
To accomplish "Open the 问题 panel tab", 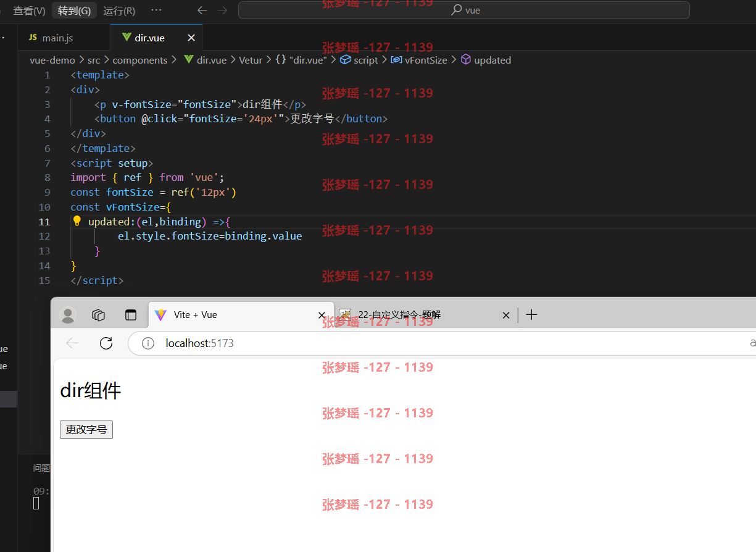I will point(41,468).
